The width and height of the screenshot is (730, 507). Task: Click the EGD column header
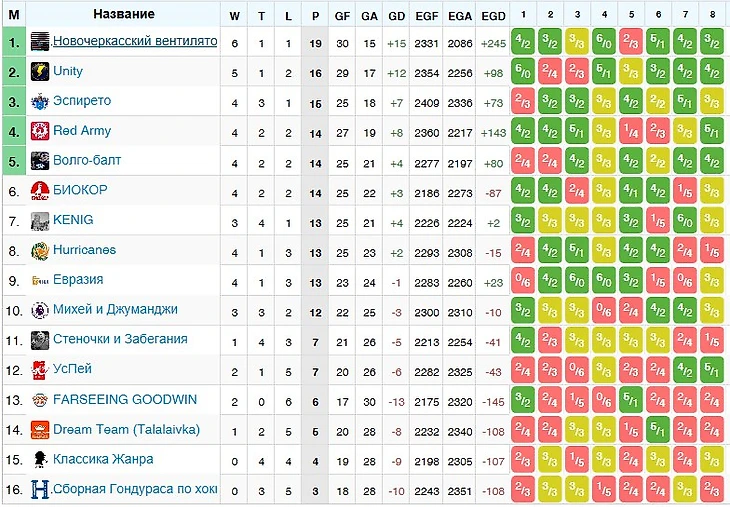tap(493, 15)
